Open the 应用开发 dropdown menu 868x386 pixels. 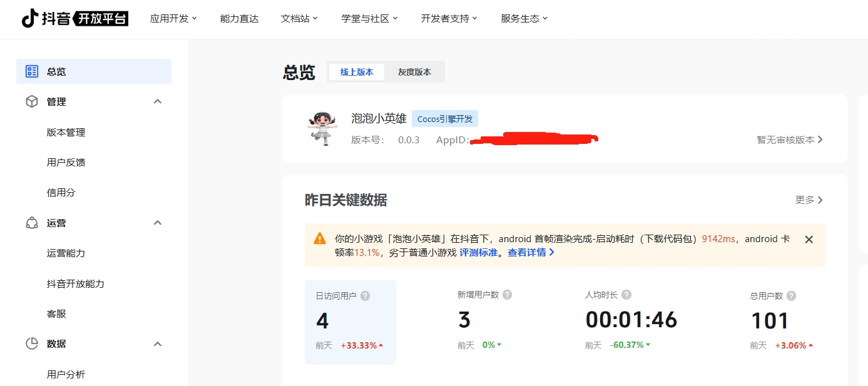[173, 19]
